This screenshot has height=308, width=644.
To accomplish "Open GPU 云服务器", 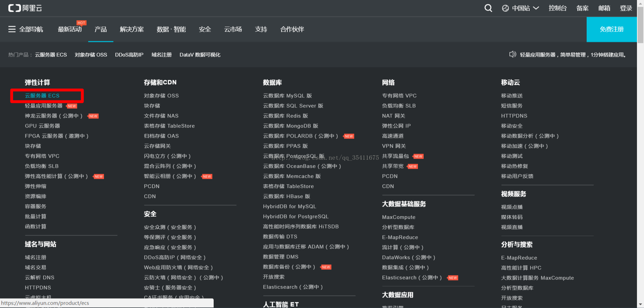I will coord(42,126).
